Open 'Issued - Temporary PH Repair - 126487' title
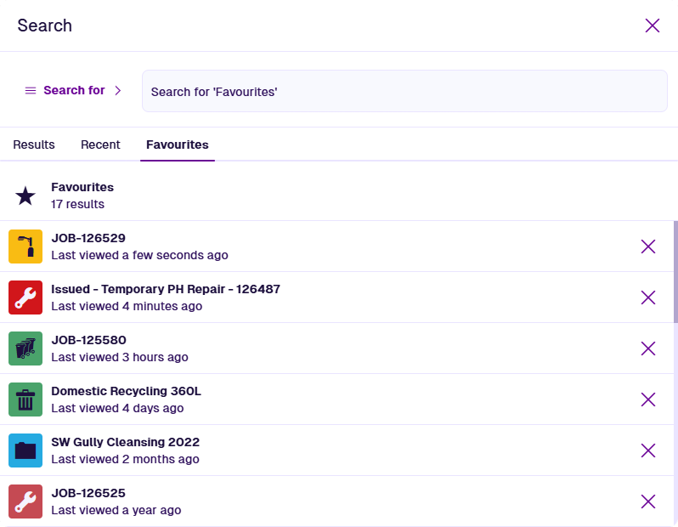 (x=166, y=289)
